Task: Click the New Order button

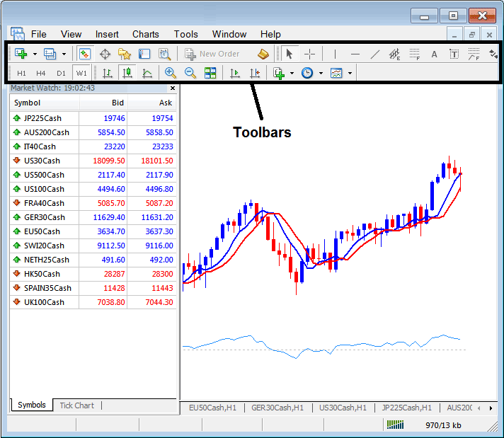Action: click(x=212, y=54)
